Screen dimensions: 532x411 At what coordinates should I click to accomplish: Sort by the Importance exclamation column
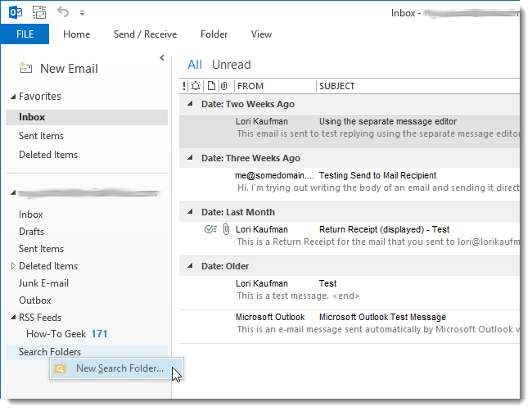[x=184, y=86]
